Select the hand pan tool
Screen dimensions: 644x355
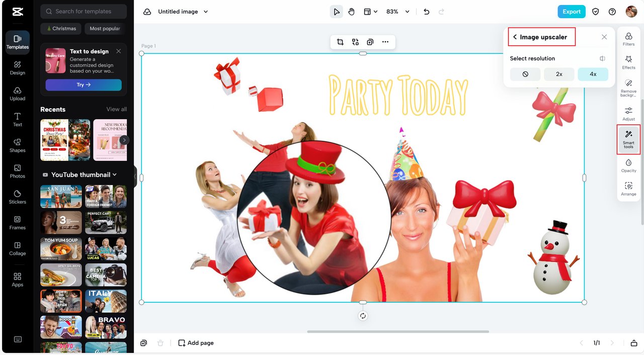point(352,12)
